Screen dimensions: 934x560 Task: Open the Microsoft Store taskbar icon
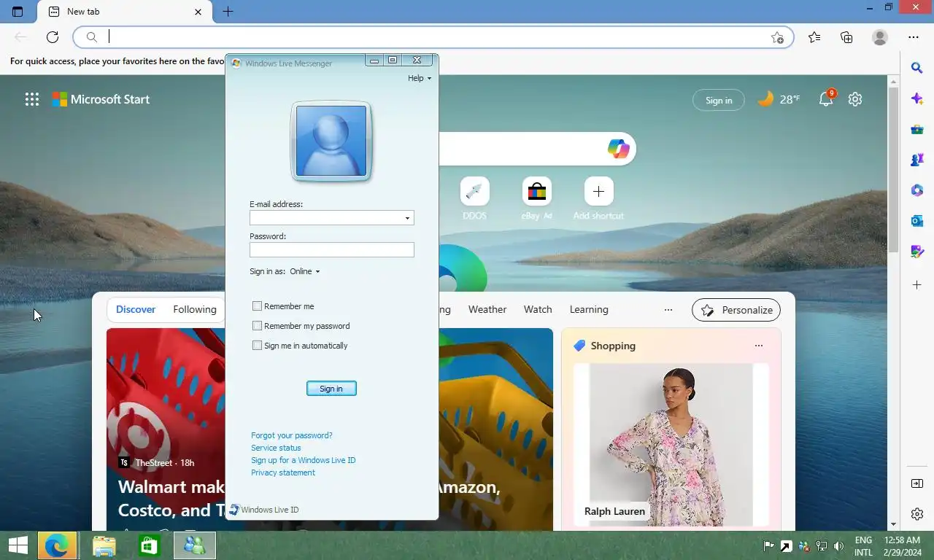[149, 545]
